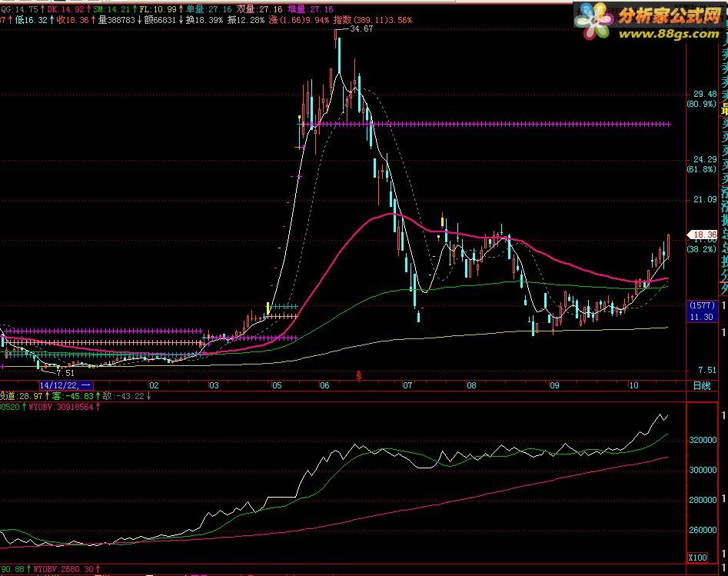Click the 日线 daily period label

702,385
